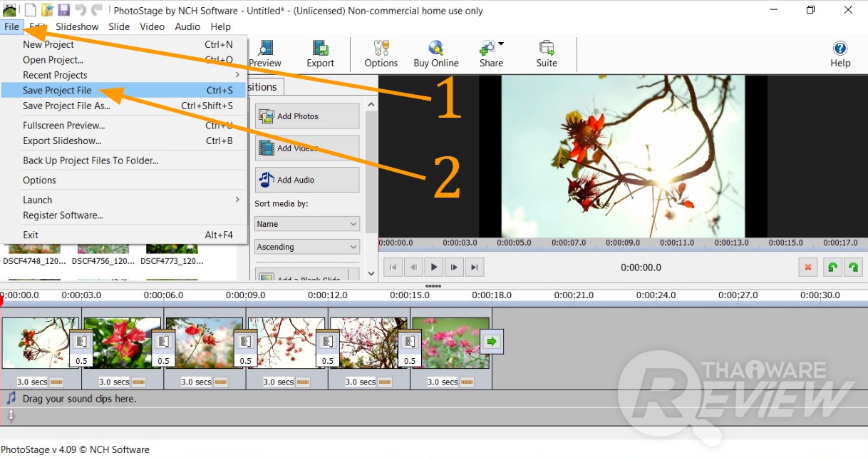
Task: Click the Undo arrow icon in the title bar
Action: pos(81,10)
